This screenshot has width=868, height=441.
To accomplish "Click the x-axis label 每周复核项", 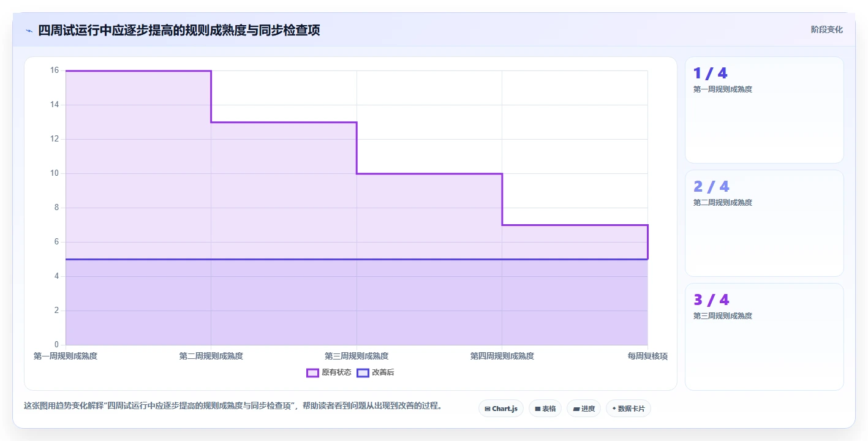I will (x=647, y=356).
